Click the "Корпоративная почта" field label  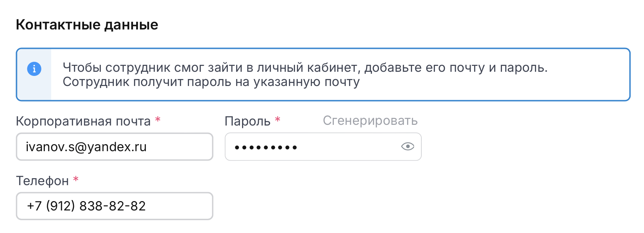[83, 121]
